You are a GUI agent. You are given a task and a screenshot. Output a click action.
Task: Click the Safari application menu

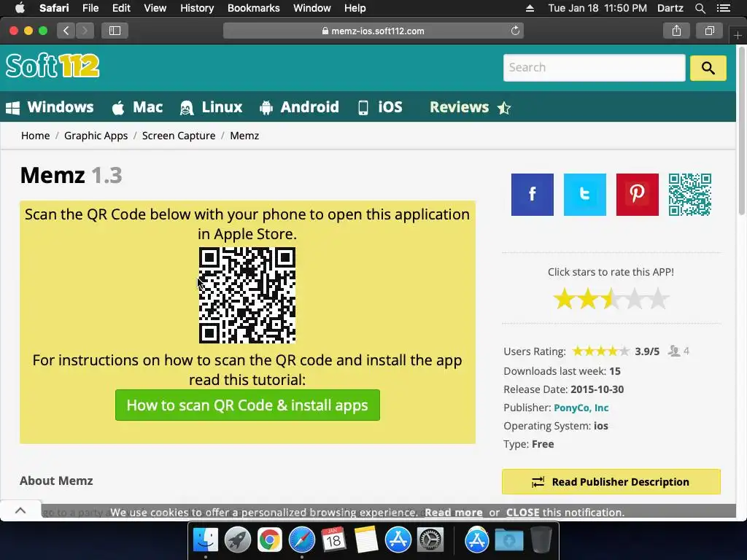54,8
